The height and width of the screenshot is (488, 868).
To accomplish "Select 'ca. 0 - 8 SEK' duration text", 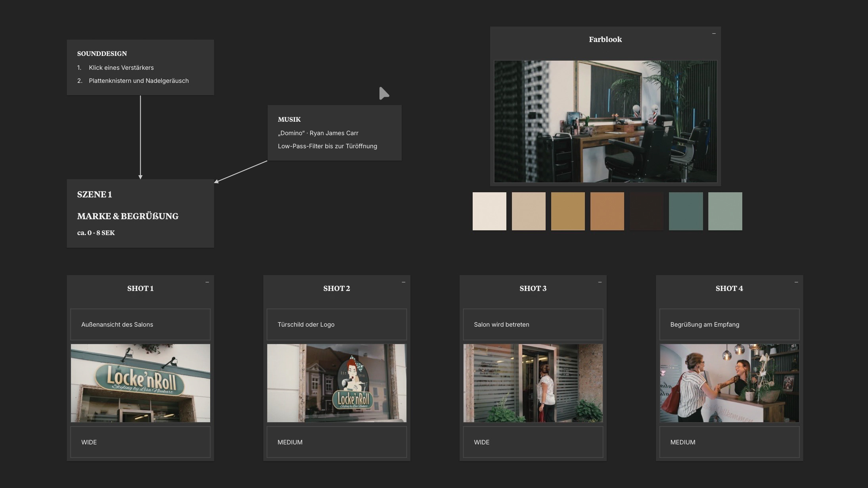I will (96, 233).
